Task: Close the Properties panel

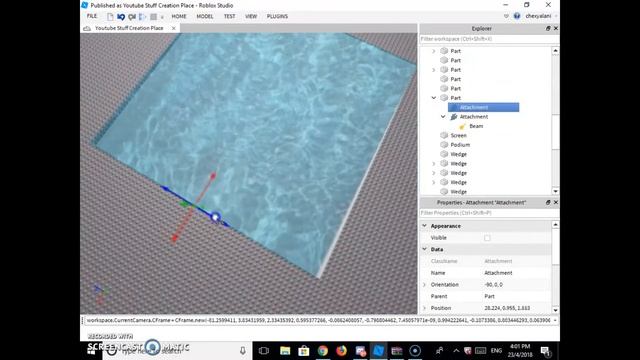Action: 556,202
